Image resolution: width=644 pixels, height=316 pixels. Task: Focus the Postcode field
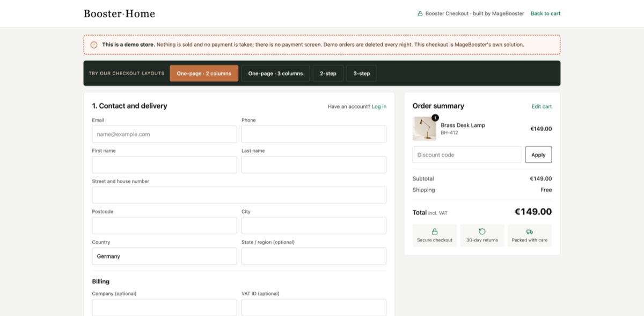[164, 226]
